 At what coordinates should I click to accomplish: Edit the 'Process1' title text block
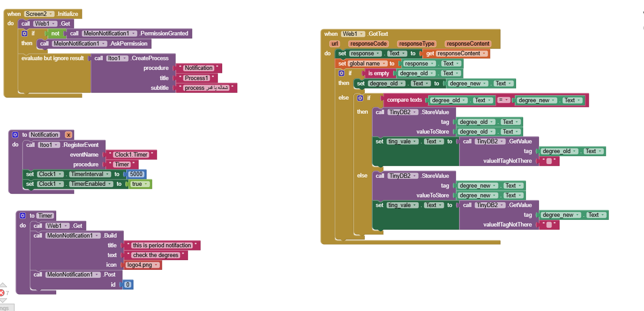[197, 78]
